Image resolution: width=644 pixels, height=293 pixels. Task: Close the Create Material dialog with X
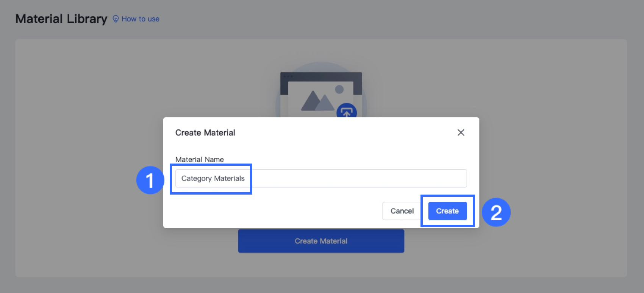click(461, 132)
